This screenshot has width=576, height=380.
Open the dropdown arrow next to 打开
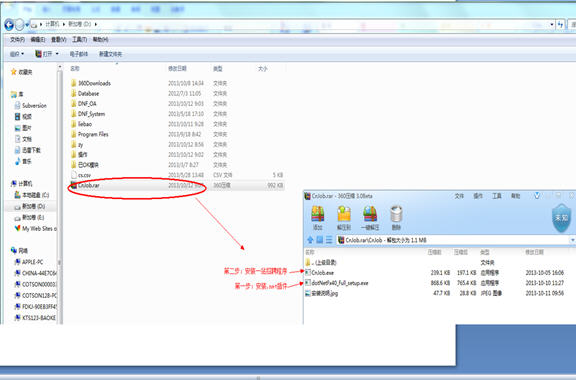click(57, 54)
